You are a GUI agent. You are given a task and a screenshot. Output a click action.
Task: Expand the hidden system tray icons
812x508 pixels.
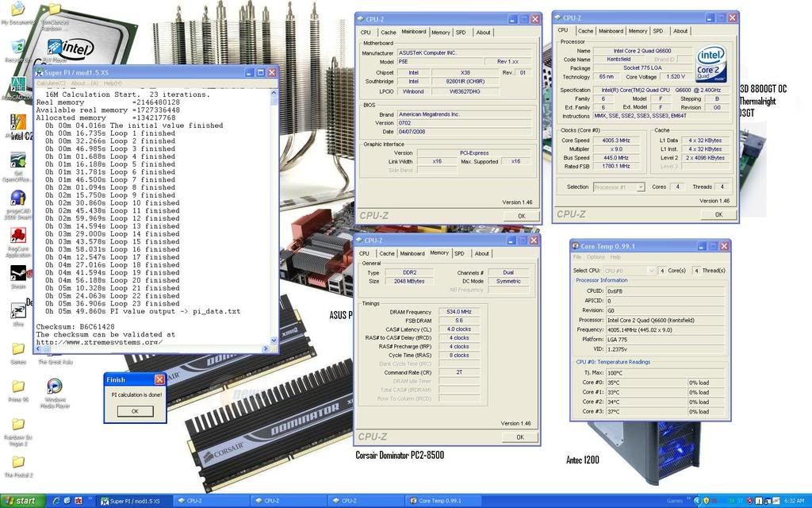click(x=696, y=501)
